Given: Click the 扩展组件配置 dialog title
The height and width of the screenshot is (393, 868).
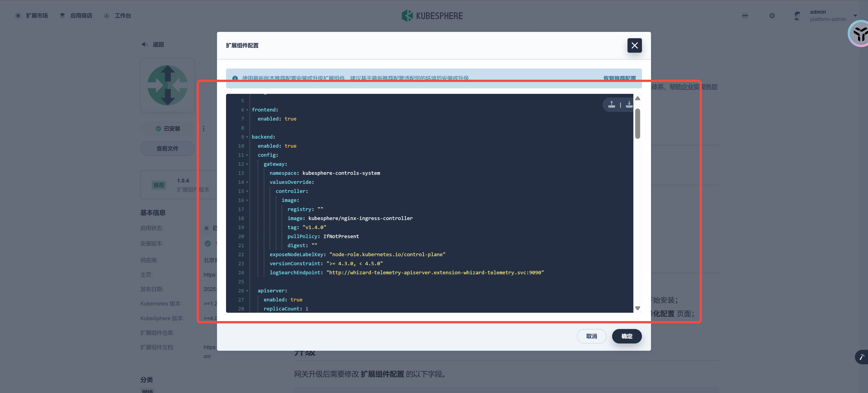Looking at the screenshot, I should coord(242,45).
